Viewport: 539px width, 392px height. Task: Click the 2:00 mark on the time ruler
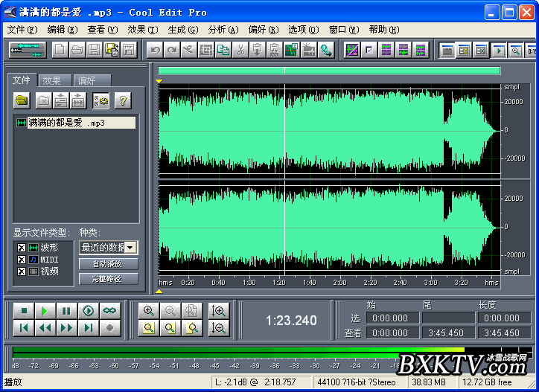339,283
